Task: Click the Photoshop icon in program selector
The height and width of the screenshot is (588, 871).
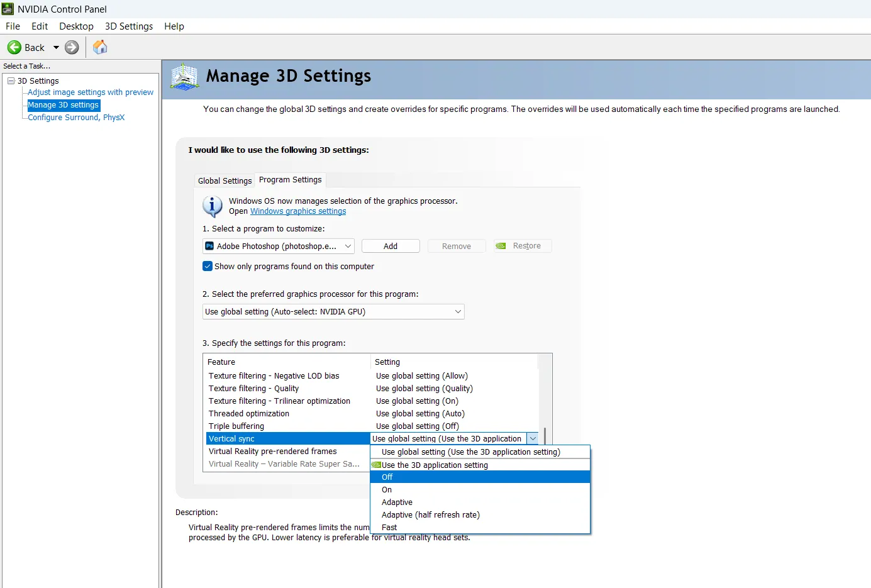Action: pos(210,246)
